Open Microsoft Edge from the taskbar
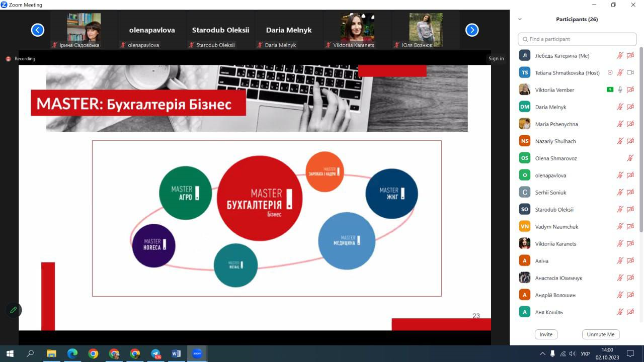644x362 pixels. (x=72, y=353)
